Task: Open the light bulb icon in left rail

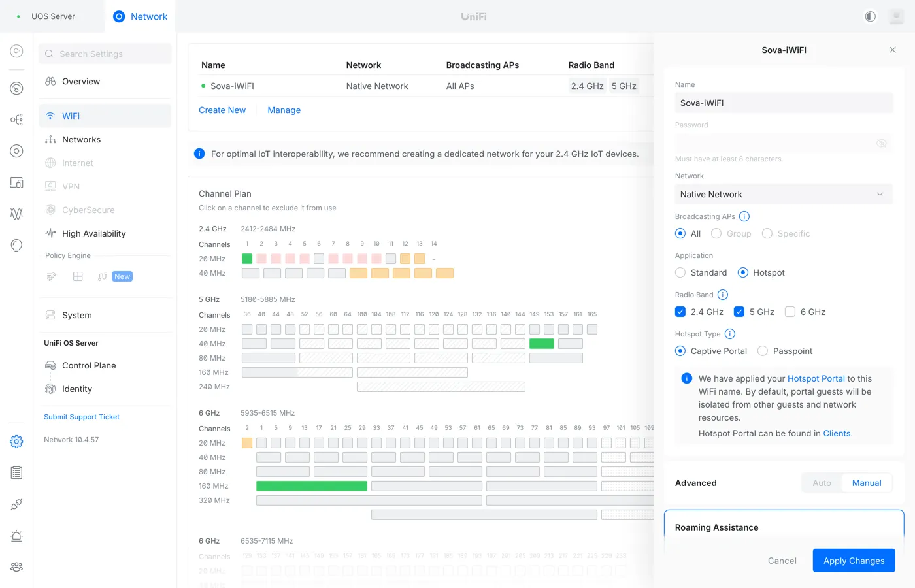Action: tap(17, 245)
